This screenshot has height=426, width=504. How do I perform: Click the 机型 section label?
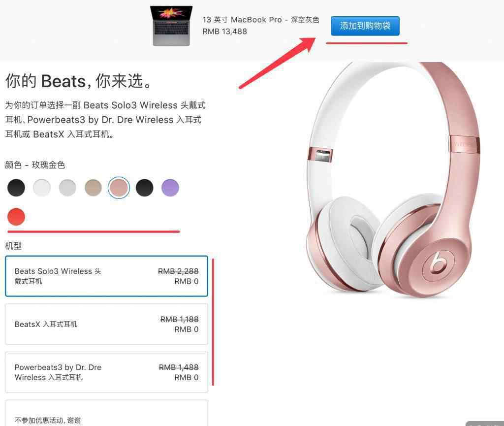pyautogui.click(x=13, y=246)
